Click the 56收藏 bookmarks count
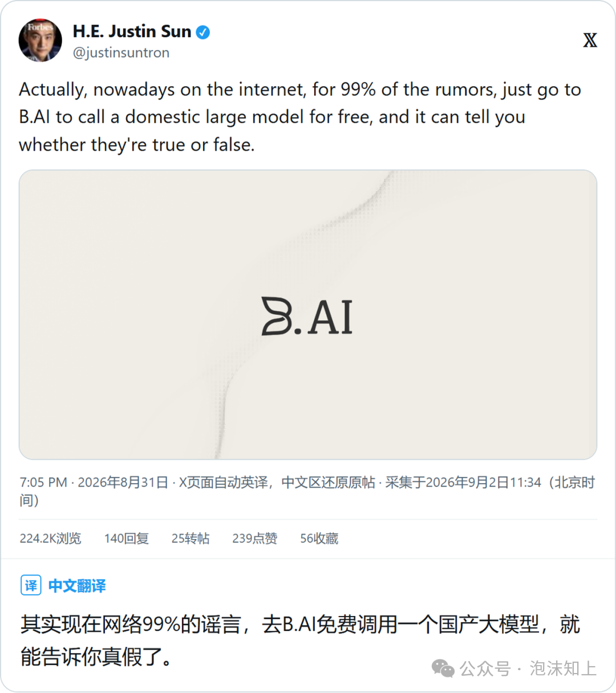The height and width of the screenshot is (693, 616). click(x=319, y=538)
